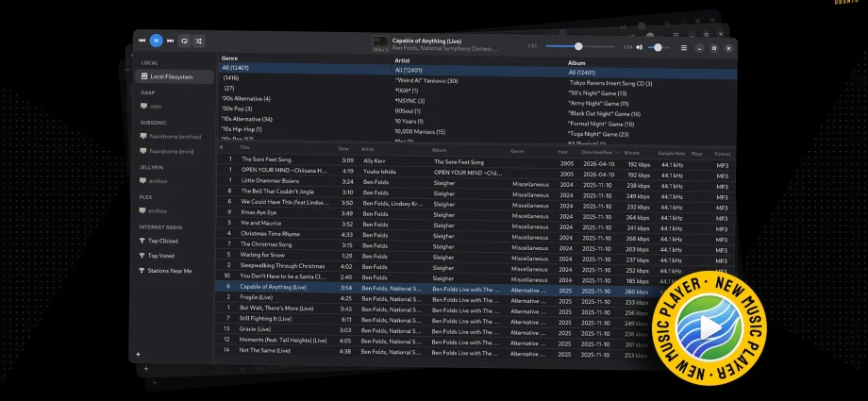Viewport: 868px width, 401px height.
Task: Open Top Clicked internet radio
Action: (x=162, y=241)
